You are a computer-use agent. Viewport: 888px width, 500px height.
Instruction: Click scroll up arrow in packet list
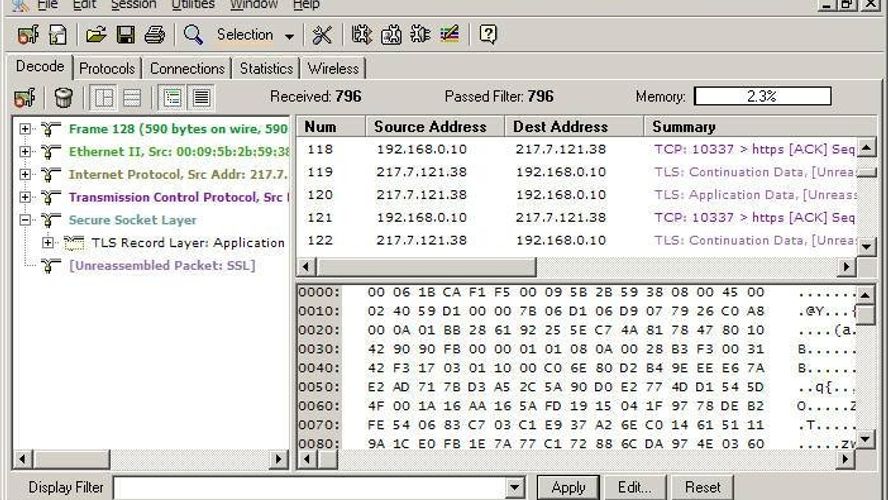click(866, 148)
